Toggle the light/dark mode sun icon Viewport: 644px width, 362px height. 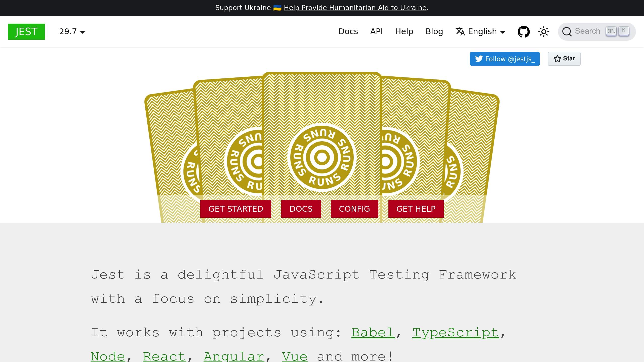544,32
